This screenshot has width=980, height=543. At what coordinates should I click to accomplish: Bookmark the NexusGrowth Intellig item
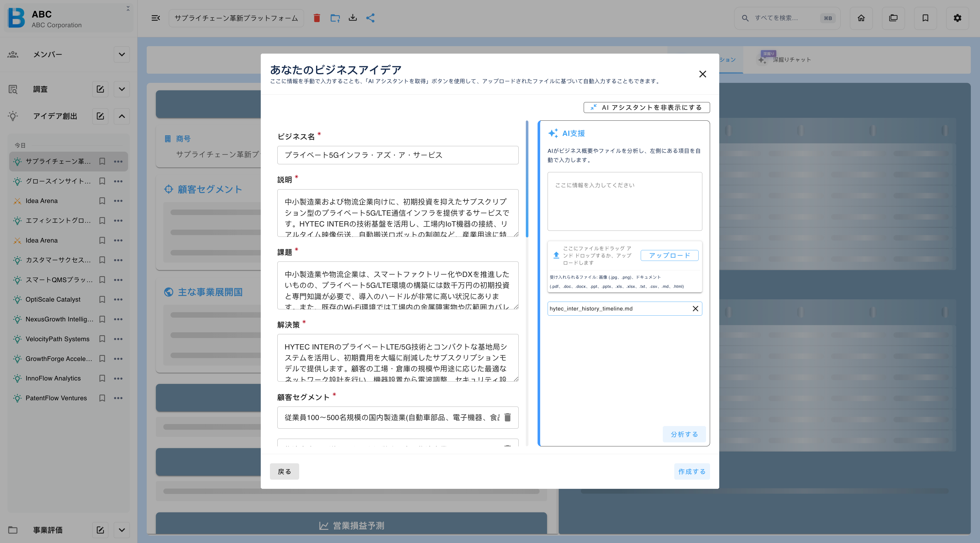click(102, 319)
